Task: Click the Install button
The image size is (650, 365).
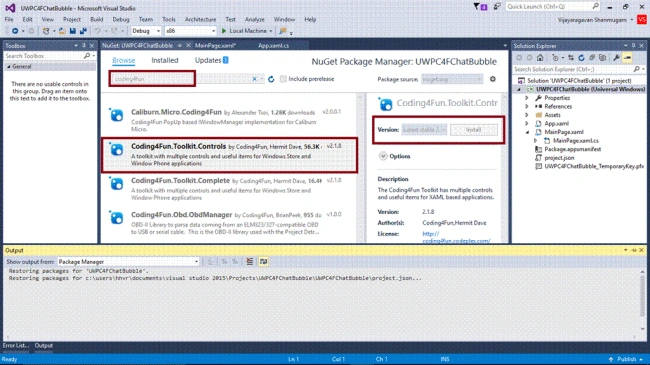Action: point(474,130)
